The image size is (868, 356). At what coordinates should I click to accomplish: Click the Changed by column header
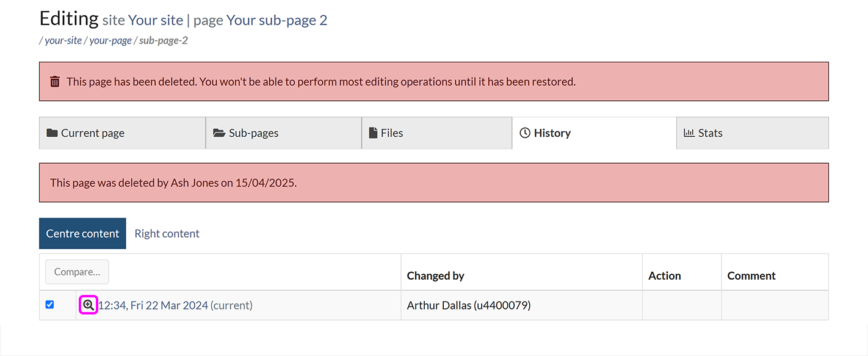435,276
